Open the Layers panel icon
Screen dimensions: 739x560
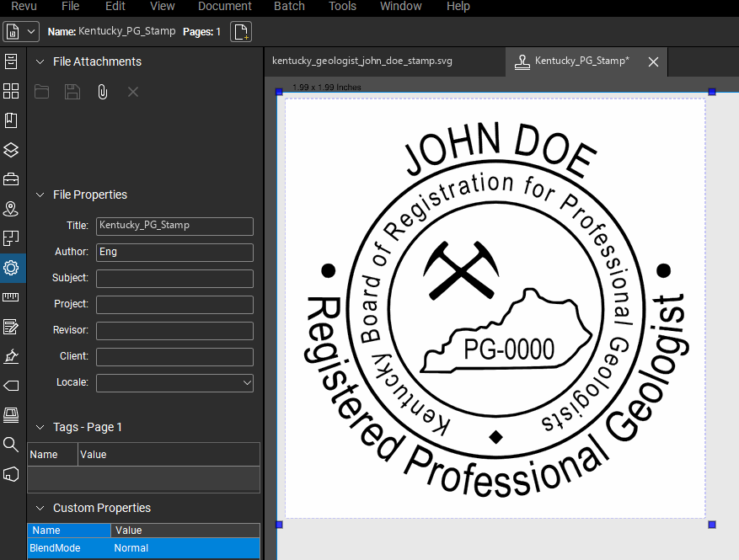pyautogui.click(x=11, y=150)
